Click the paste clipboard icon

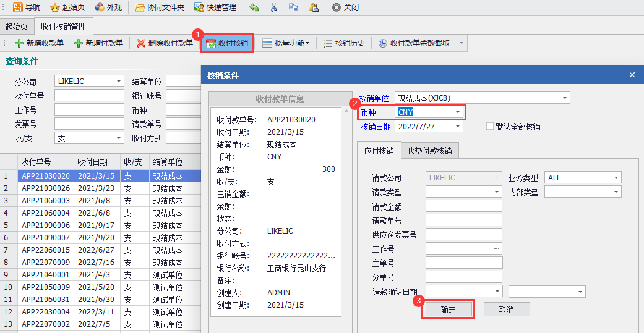tap(313, 7)
